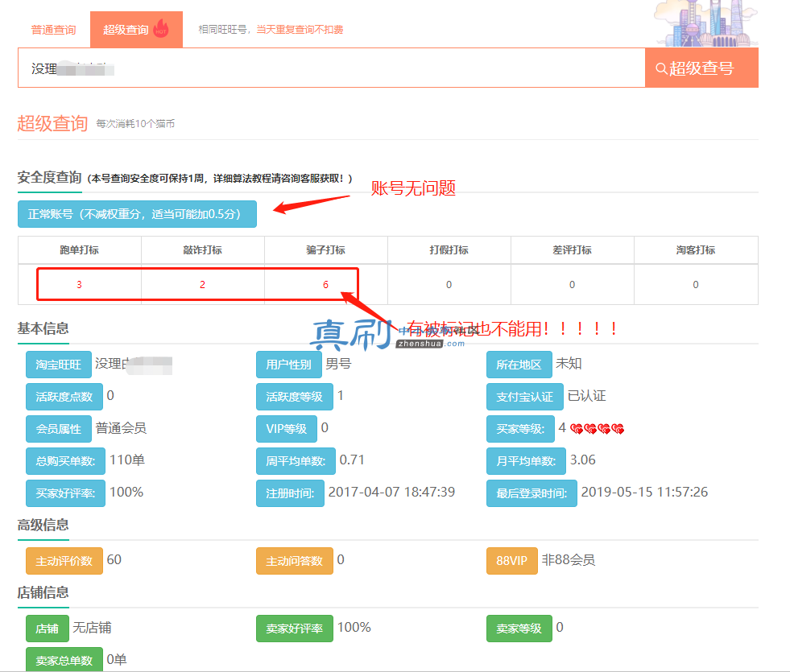
Task: Click the 高级信息 section heading
Action: (43, 525)
